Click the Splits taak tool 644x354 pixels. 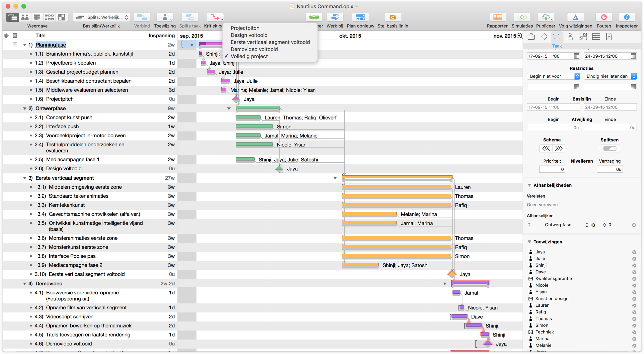pos(190,17)
